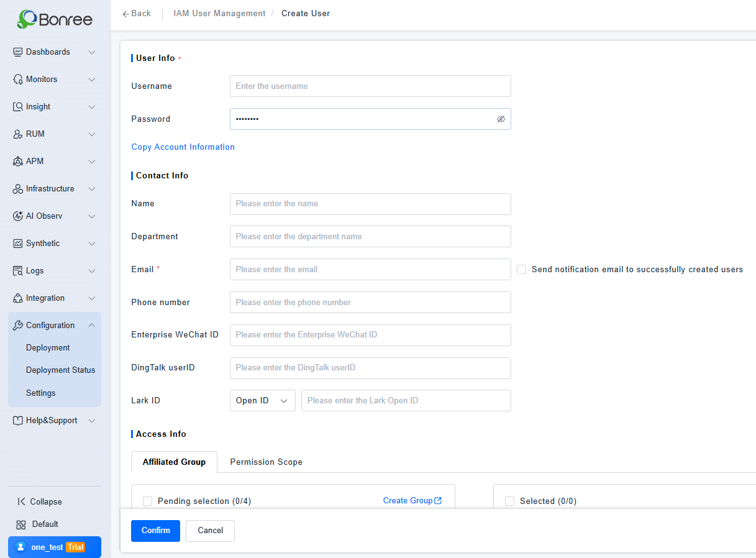This screenshot has height=558, width=756.
Task: Check Send notification email checkbox
Action: (x=521, y=270)
